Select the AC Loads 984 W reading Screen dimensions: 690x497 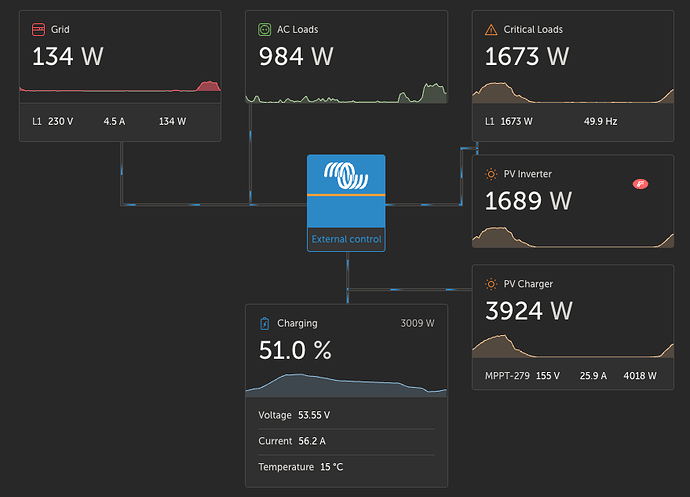[296, 56]
